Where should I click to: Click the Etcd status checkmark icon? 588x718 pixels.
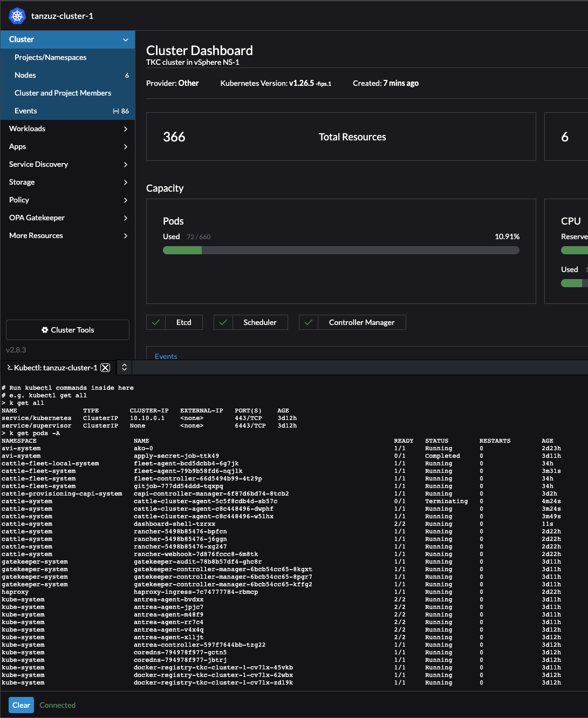(156, 322)
